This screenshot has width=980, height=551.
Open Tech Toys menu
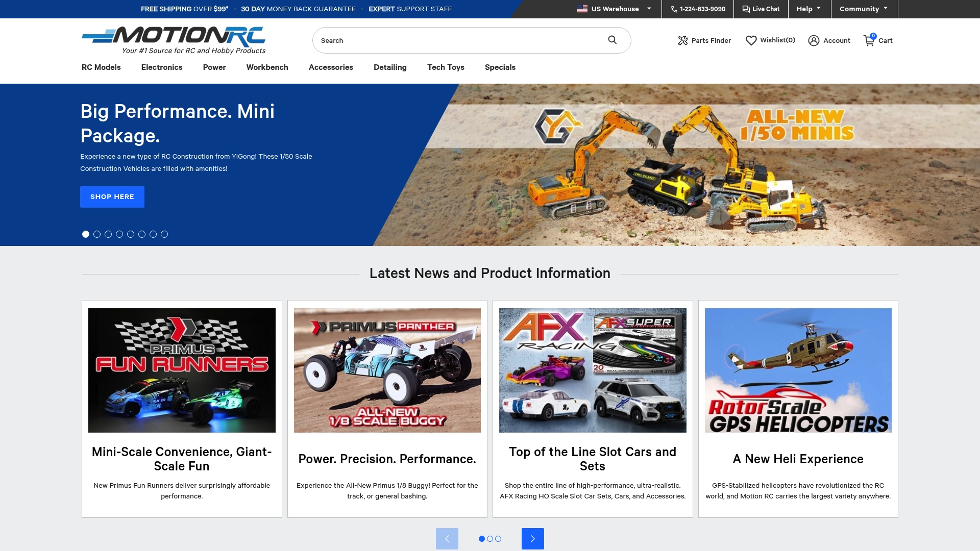point(446,67)
